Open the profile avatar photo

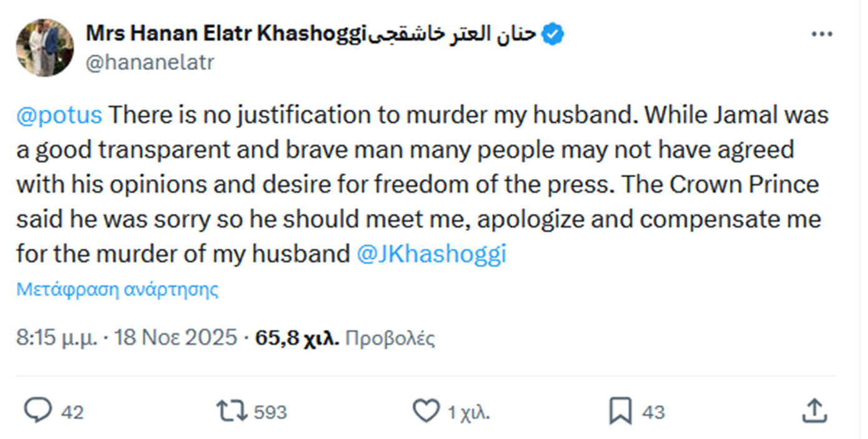45,47
